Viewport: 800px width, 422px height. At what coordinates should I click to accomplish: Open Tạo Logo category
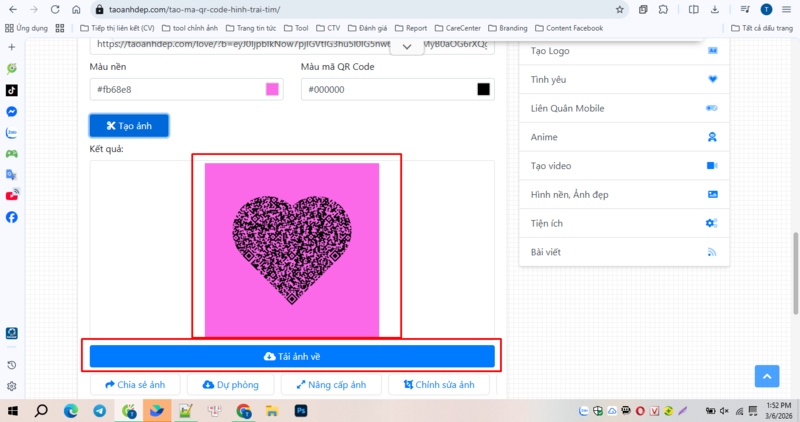[x=624, y=51]
